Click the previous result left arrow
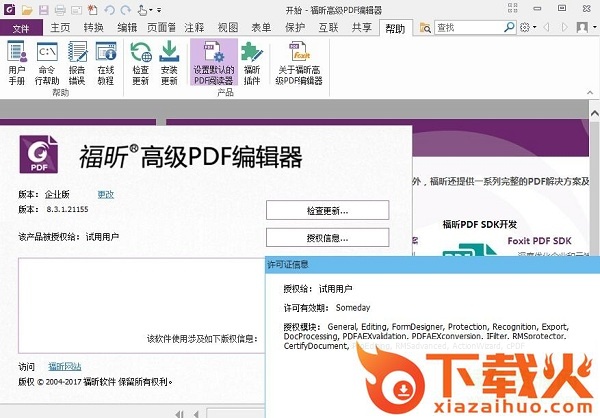Image resolution: width=600 pixels, height=418 pixels. click(546, 27)
